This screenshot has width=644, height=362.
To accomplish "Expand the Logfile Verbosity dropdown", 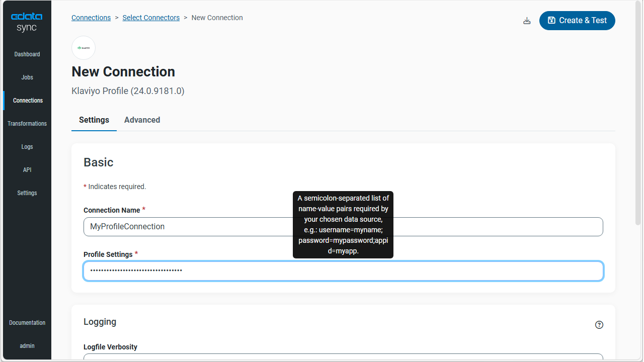I will (343, 357).
